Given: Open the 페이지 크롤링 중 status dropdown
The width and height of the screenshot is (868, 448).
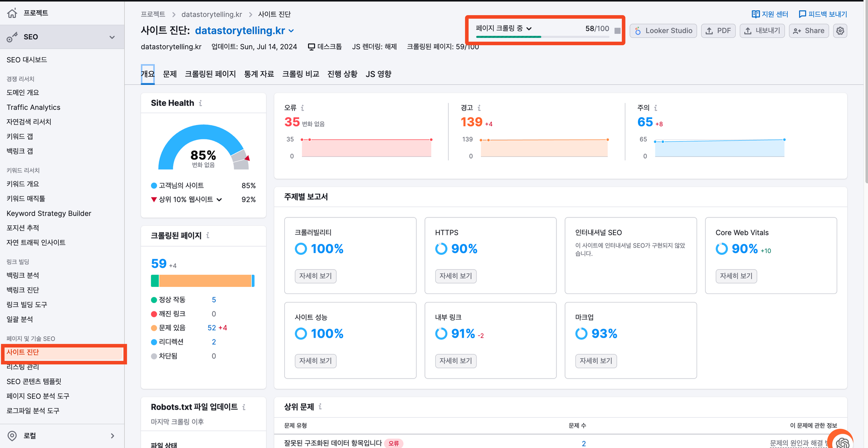Looking at the screenshot, I should click(504, 28).
